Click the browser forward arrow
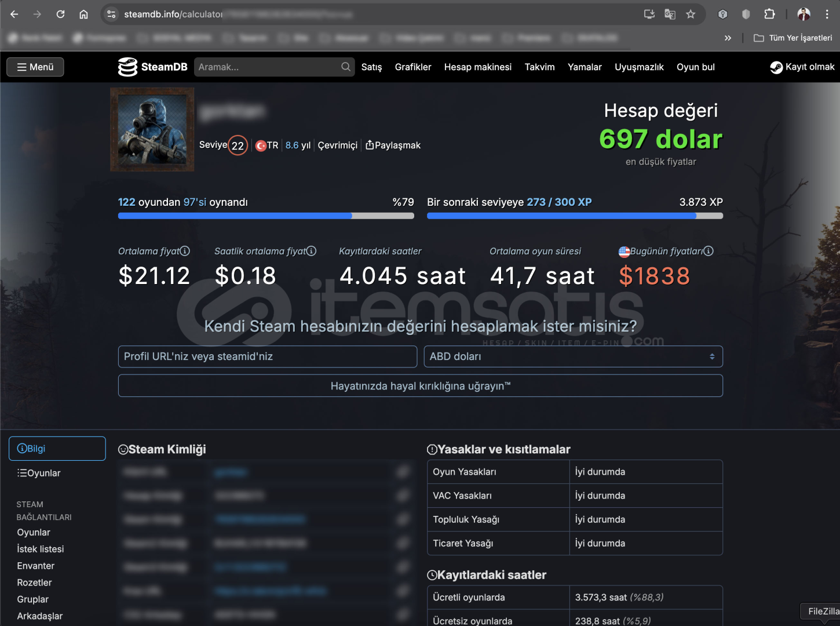This screenshot has width=840, height=626. 37,14
